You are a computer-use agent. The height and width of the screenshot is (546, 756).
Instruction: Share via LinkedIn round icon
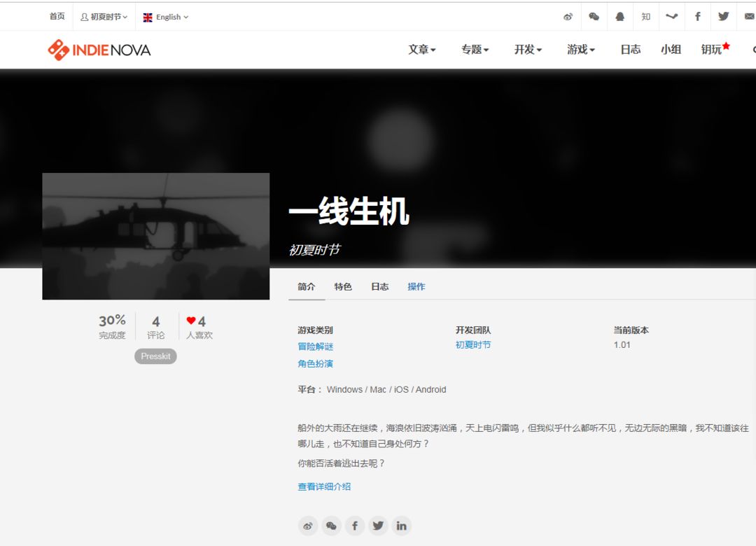401,526
